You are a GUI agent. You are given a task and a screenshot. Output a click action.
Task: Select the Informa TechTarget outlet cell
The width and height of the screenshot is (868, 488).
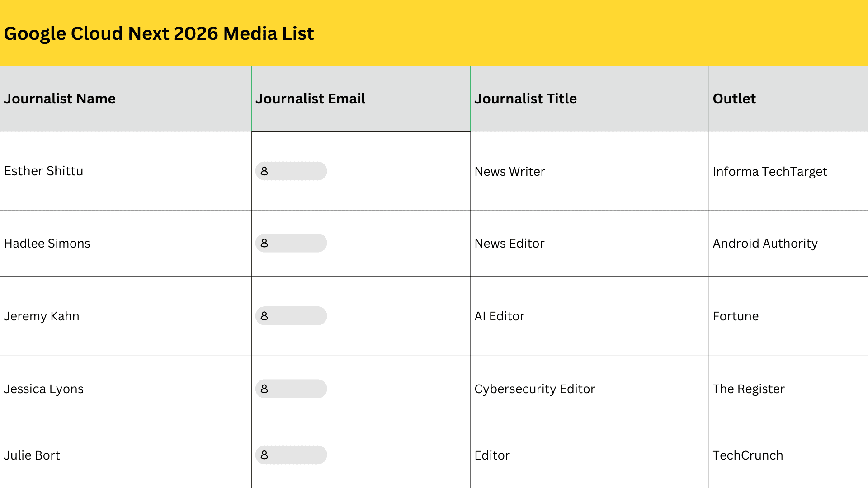coord(770,171)
